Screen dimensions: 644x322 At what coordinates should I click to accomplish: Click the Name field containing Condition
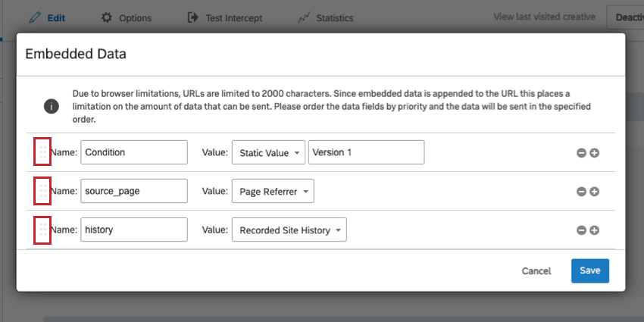[133, 152]
